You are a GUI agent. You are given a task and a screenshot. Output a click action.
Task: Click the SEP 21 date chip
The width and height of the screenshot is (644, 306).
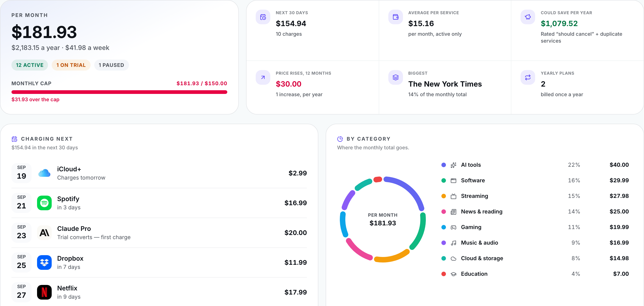(x=21, y=203)
